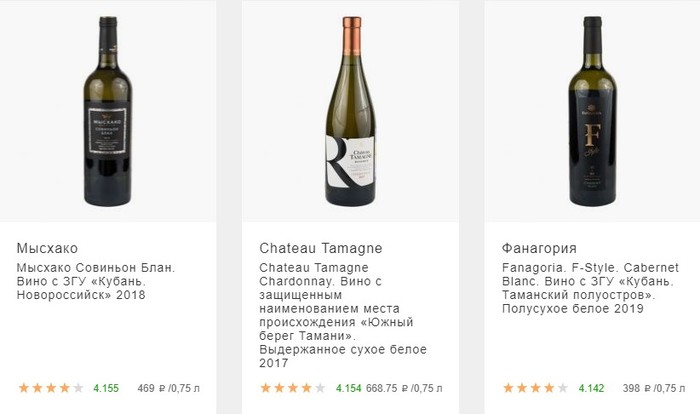Viewport: 700px width, 414px height.
Task: Click the 4.154 rating score
Action: [x=346, y=387]
